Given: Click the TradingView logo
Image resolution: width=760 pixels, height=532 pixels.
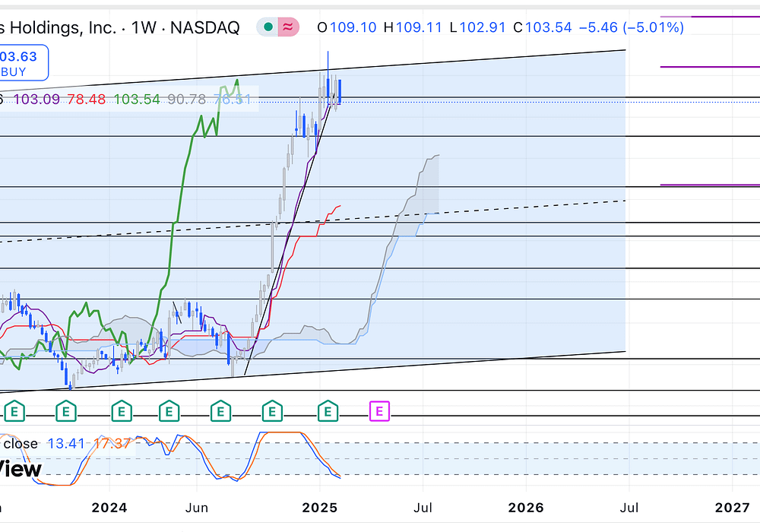Looking at the screenshot, I should click(21, 469).
